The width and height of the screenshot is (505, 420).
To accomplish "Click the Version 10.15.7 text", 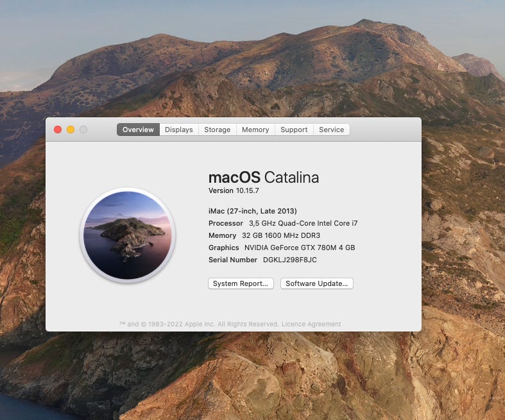I will click(234, 190).
